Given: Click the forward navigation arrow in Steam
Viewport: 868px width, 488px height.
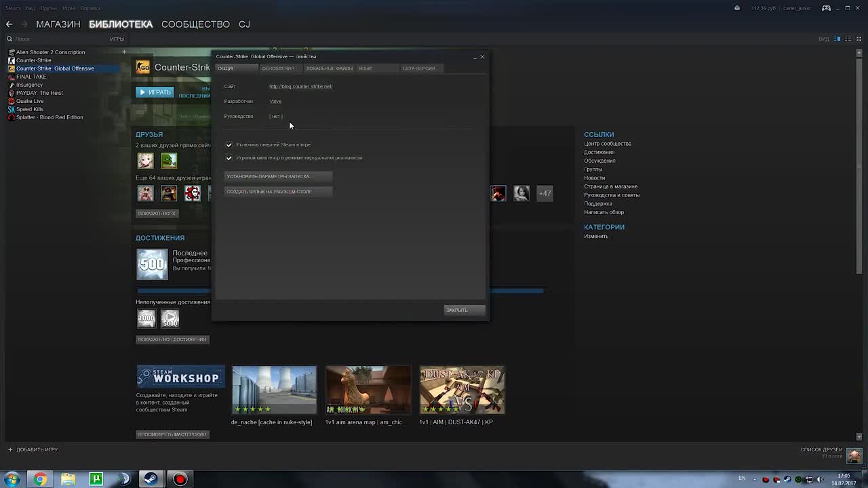Looking at the screenshot, I should [24, 24].
